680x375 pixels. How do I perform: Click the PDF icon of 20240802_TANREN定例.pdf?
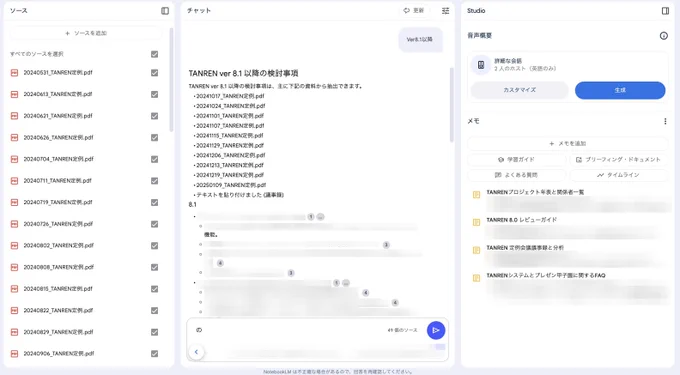[14, 245]
